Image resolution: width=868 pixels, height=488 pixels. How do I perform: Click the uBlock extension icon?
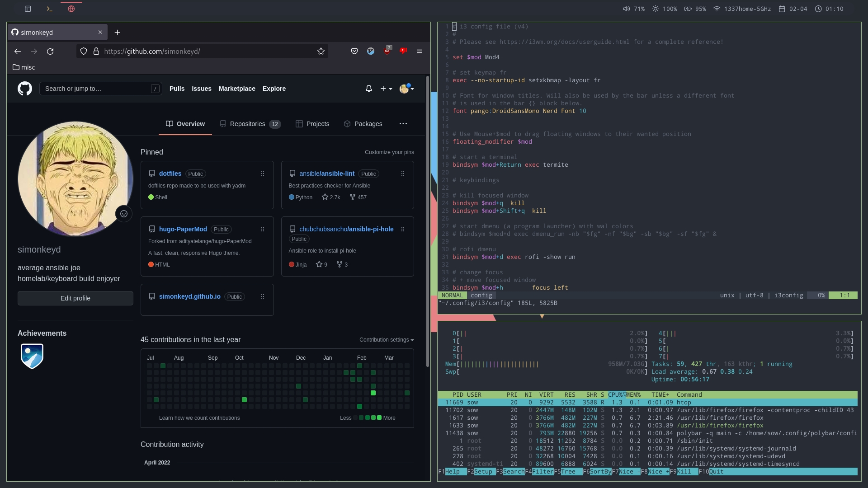(x=387, y=51)
